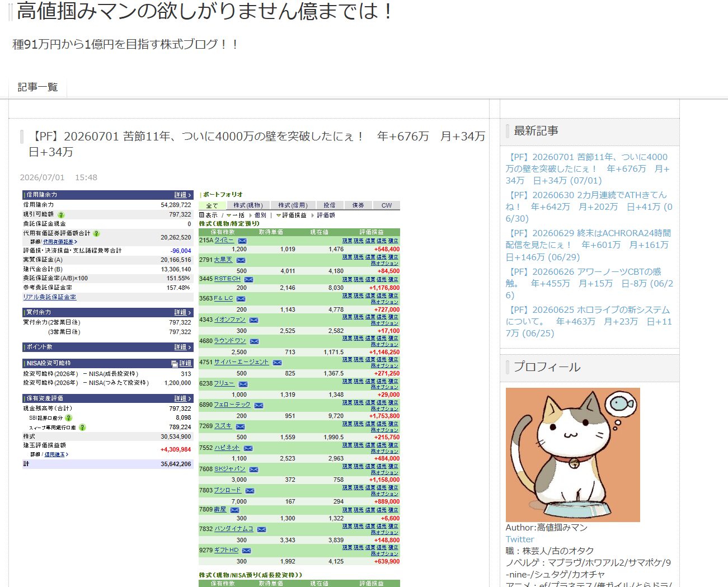
Task: Open the バンダイナムコ stock name link
Action: 234,529
